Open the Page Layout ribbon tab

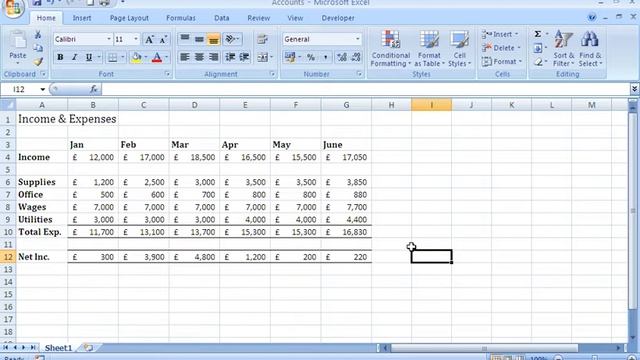[x=129, y=18]
